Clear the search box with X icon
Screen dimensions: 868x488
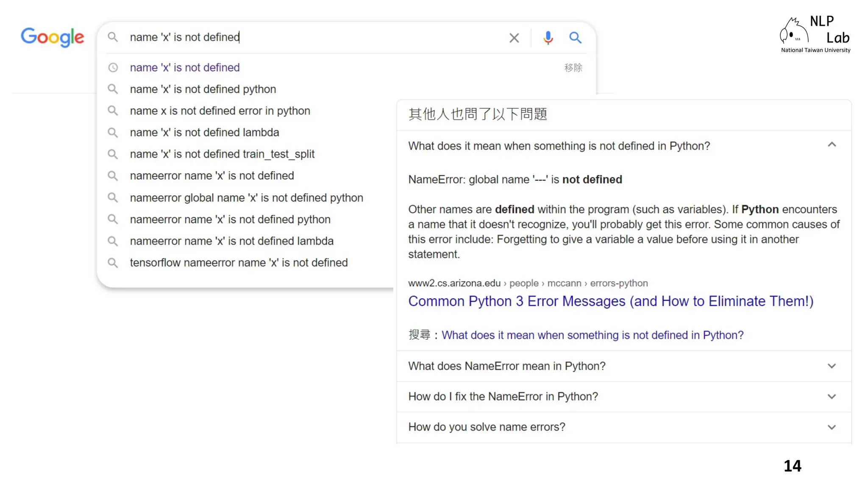pyautogui.click(x=514, y=38)
